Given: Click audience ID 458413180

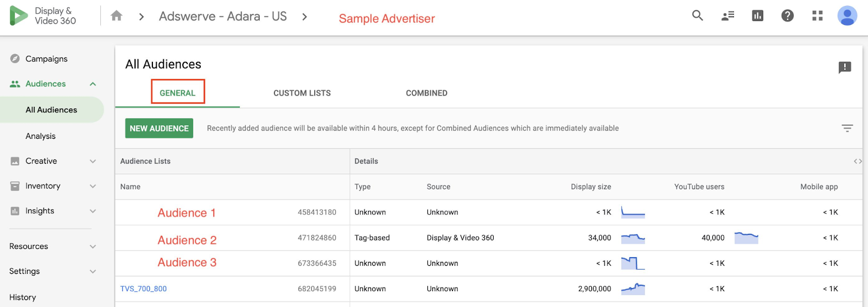Looking at the screenshot, I should 317,212.
